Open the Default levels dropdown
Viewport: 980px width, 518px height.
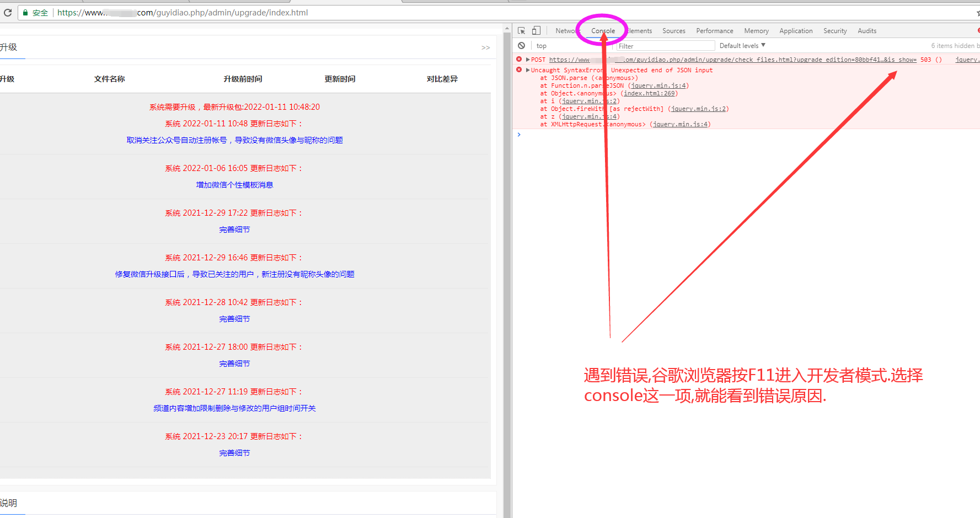742,46
